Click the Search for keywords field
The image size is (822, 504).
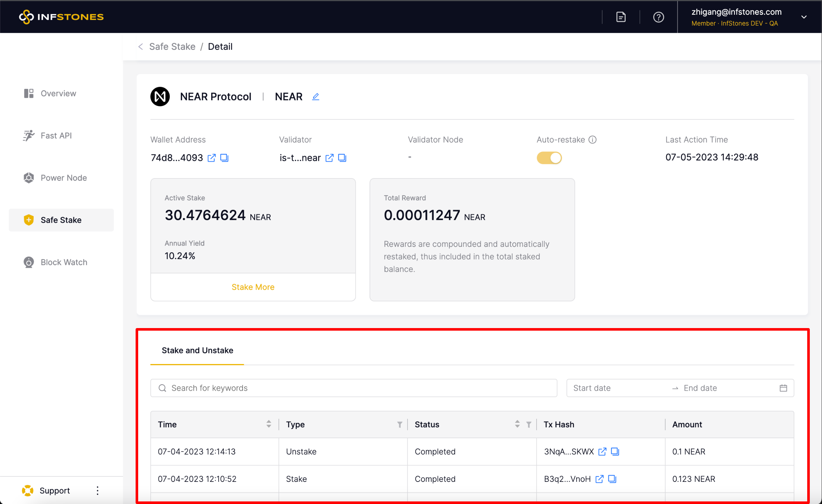click(353, 388)
